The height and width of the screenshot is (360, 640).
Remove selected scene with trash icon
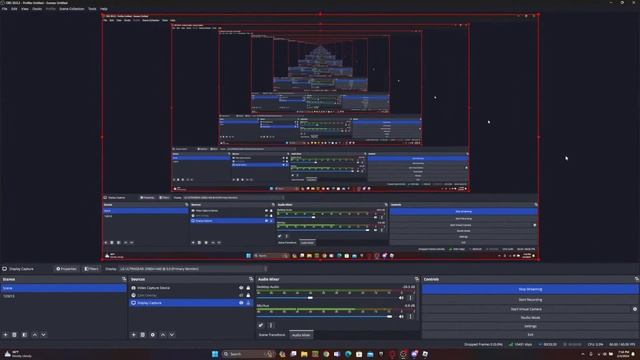(x=14, y=335)
